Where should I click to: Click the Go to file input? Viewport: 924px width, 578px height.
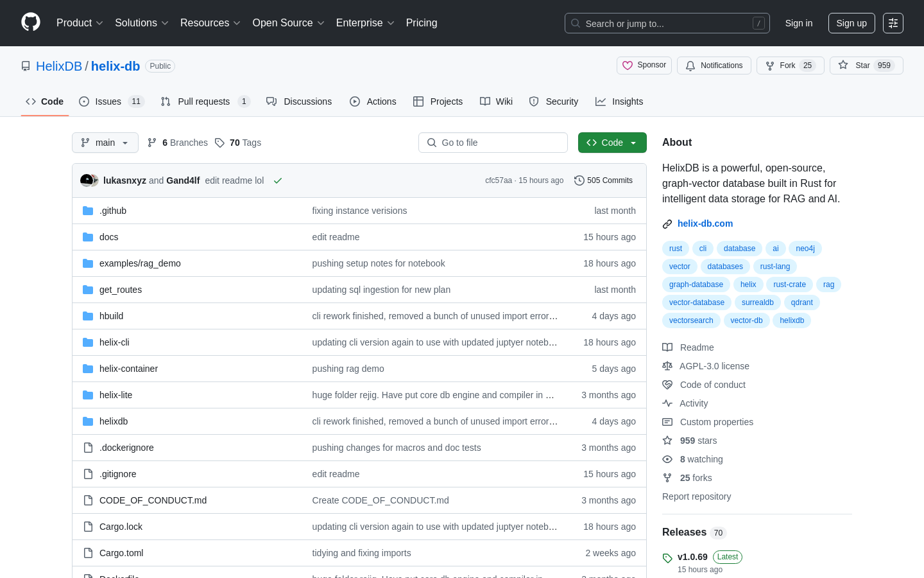(x=493, y=143)
